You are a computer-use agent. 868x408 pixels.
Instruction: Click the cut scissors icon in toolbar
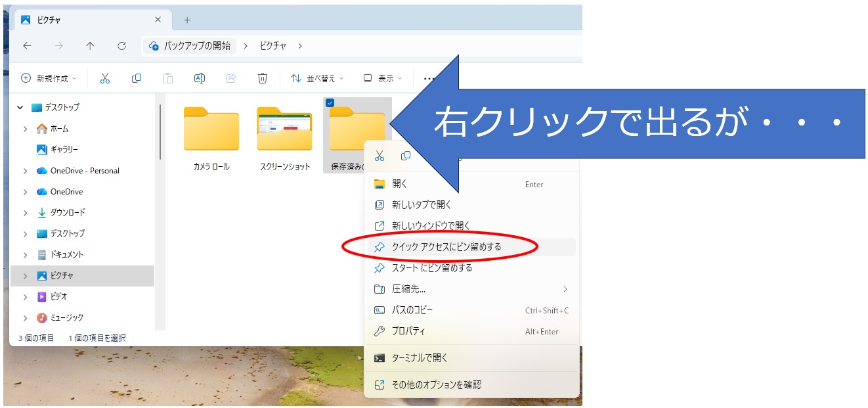pyautogui.click(x=105, y=78)
